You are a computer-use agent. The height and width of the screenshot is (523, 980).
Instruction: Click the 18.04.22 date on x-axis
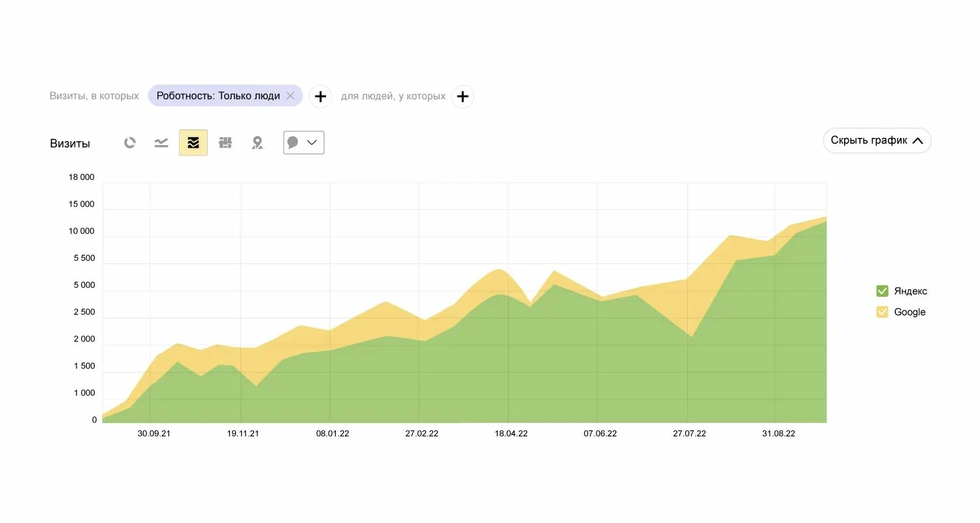coord(511,433)
